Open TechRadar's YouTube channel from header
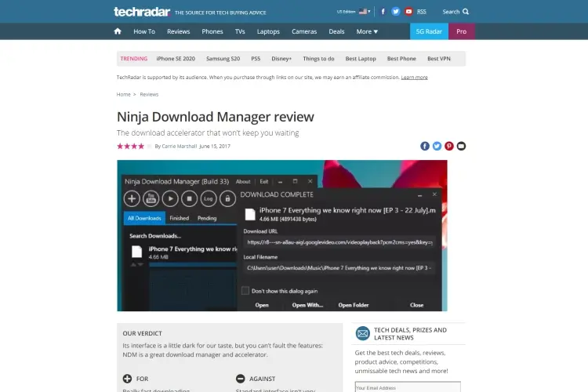The width and height of the screenshot is (588, 392). (x=408, y=11)
